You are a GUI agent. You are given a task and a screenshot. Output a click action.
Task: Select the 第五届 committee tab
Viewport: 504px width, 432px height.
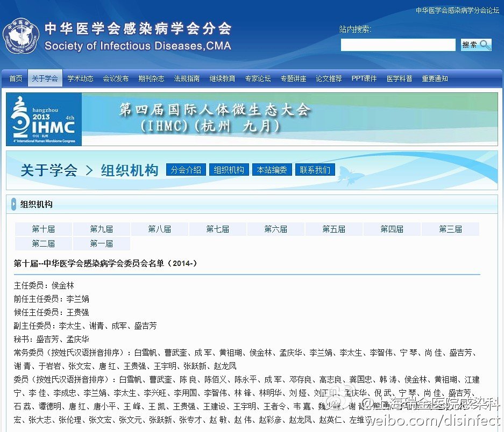click(334, 229)
